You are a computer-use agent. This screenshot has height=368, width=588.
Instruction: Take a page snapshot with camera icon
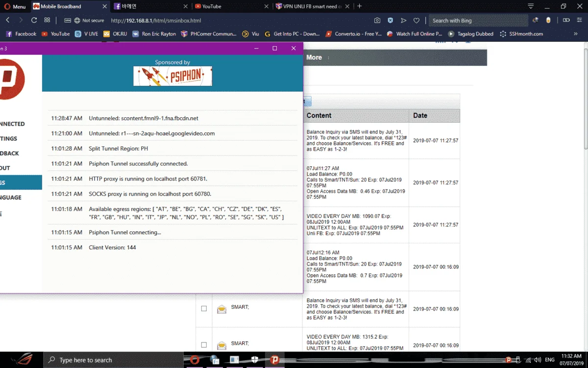tap(377, 21)
